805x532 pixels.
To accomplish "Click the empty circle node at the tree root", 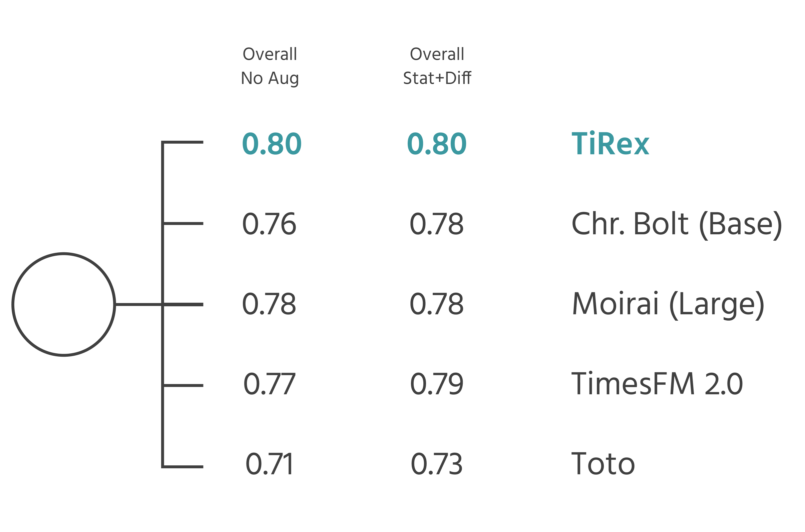I will click(x=64, y=304).
